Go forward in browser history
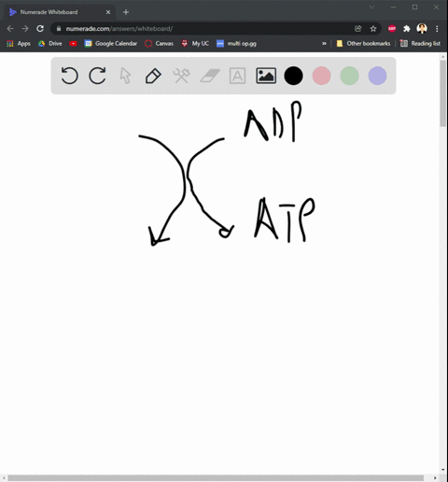 tap(25, 29)
